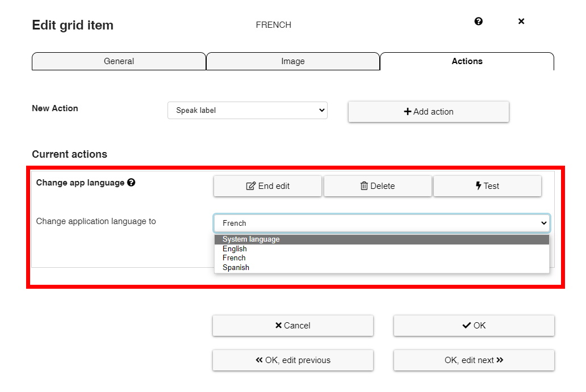Switch to the Image tab
The width and height of the screenshot is (586, 392).
coord(293,61)
